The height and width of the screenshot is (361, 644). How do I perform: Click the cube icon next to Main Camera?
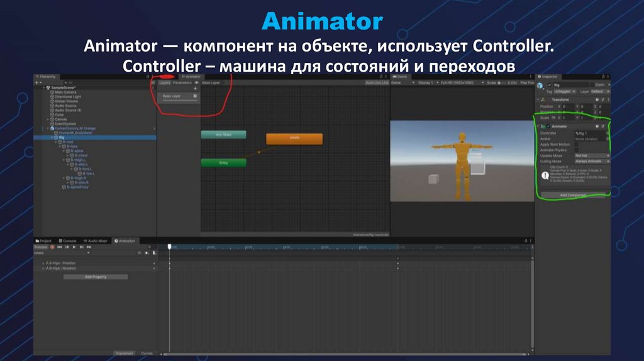tap(52, 92)
